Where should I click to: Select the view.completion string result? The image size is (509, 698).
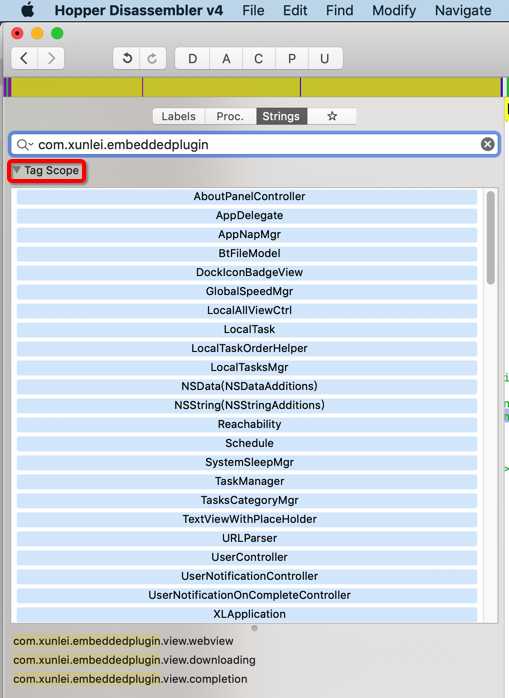tap(130, 679)
